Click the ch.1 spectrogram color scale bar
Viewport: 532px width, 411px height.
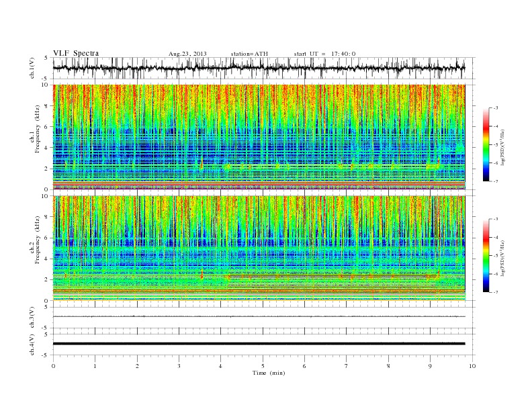pos(486,145)
